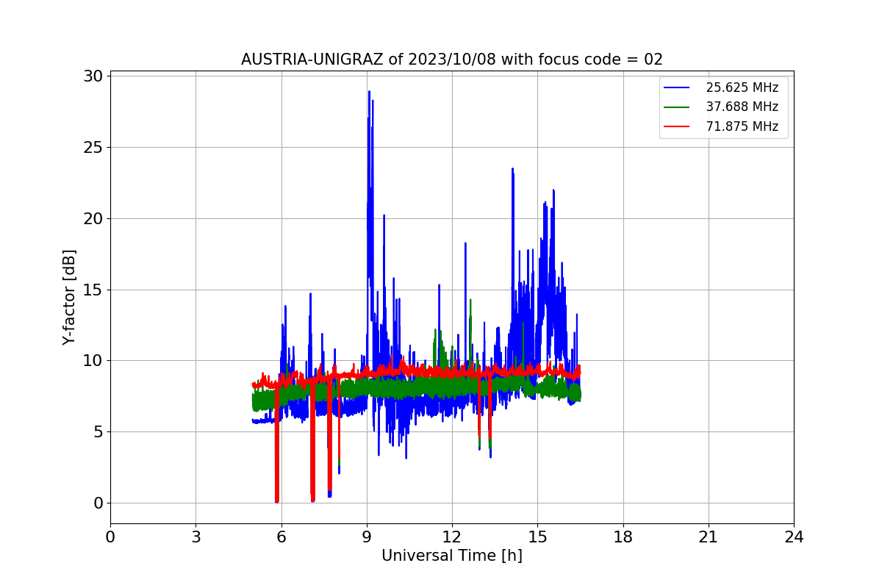
Task: Click the x-axis tick label 18
Action: [623, 537]
